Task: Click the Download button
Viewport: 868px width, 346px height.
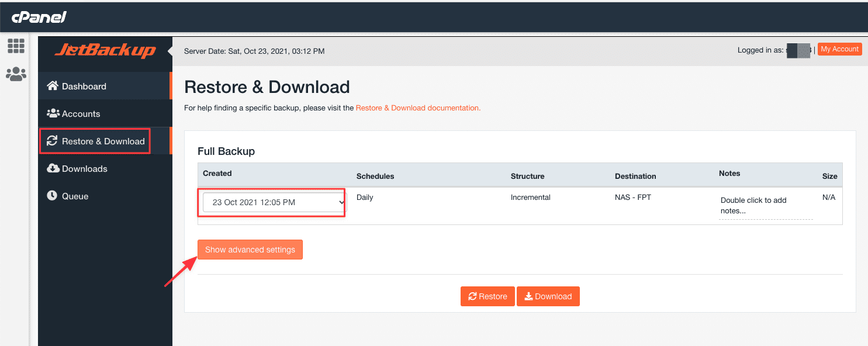Action: pos(548,296)
